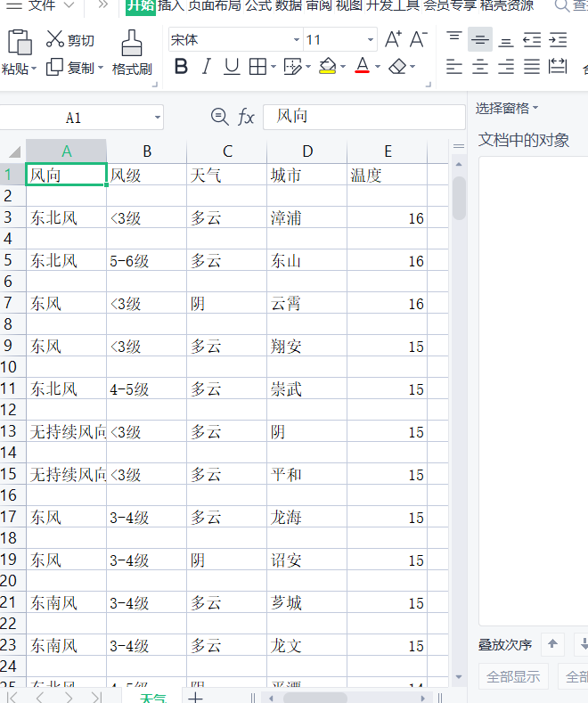Apply red font color

tap(362, 66)
